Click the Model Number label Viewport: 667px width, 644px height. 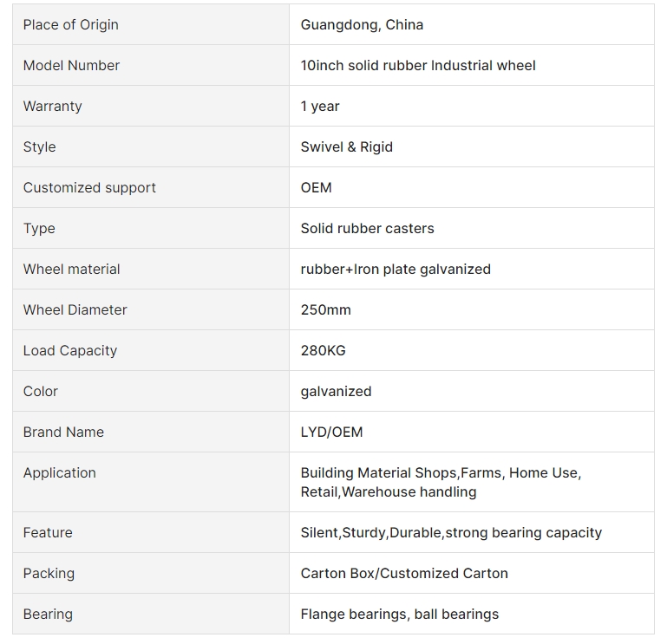(x=71, y=66)
